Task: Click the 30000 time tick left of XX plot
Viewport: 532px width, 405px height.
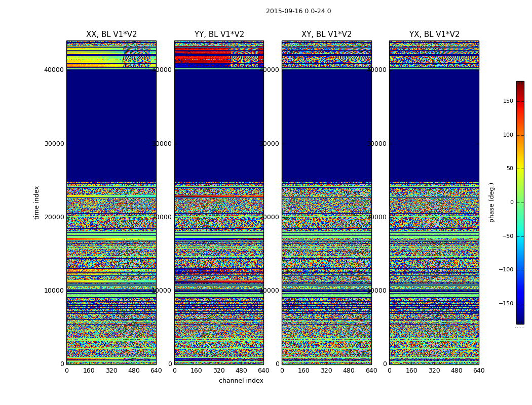Action: [54, 144]
